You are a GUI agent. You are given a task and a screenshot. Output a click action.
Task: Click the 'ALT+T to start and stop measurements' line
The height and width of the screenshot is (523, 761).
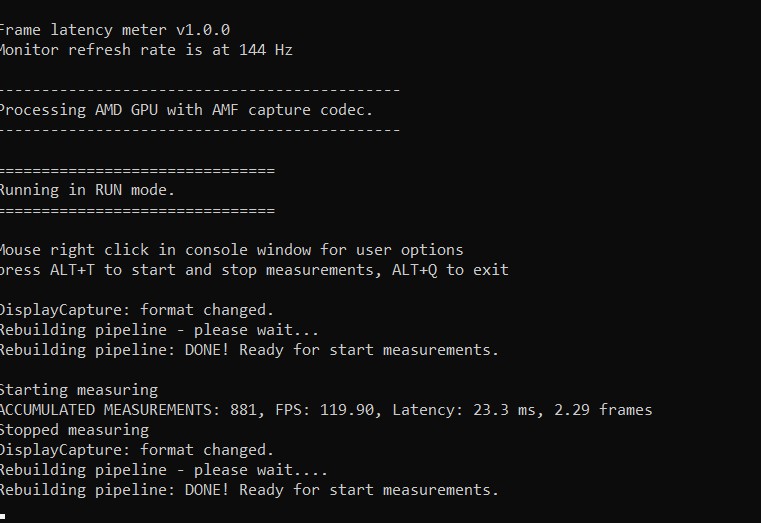click(x=254, y=270)
